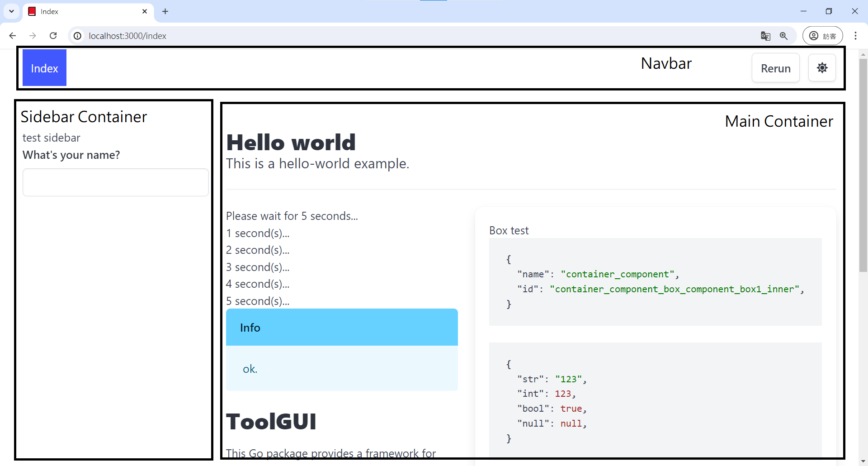Click the Info message header
The image size is (868, 466).
342,327
